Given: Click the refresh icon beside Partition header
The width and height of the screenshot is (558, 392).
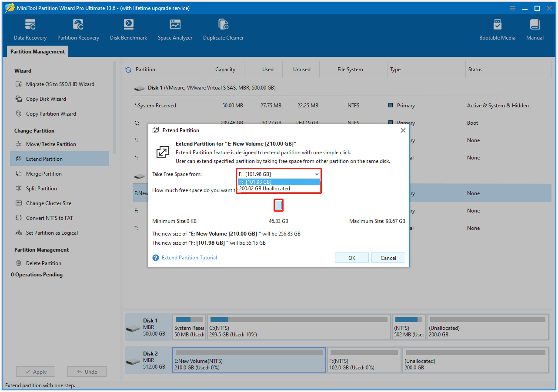Looking at the screenshot, I should pyautogui.click(x=128, y=70).
